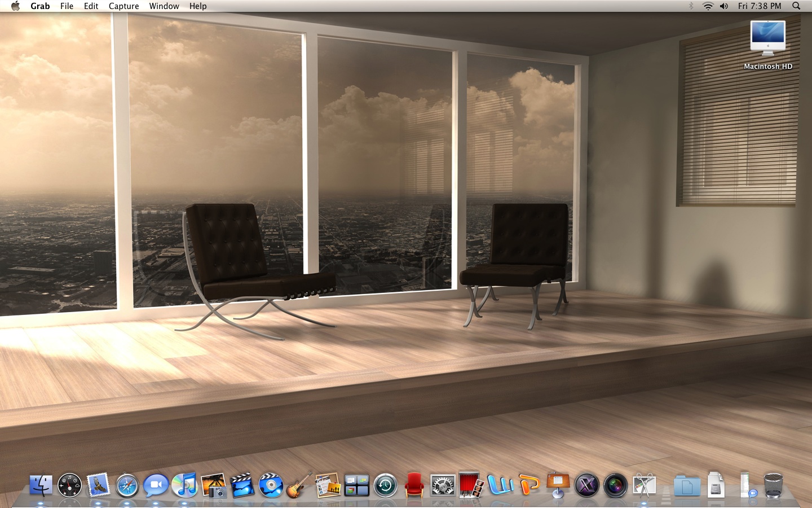Open Microsoft Word from the Dock

click(x=501, y=485)
